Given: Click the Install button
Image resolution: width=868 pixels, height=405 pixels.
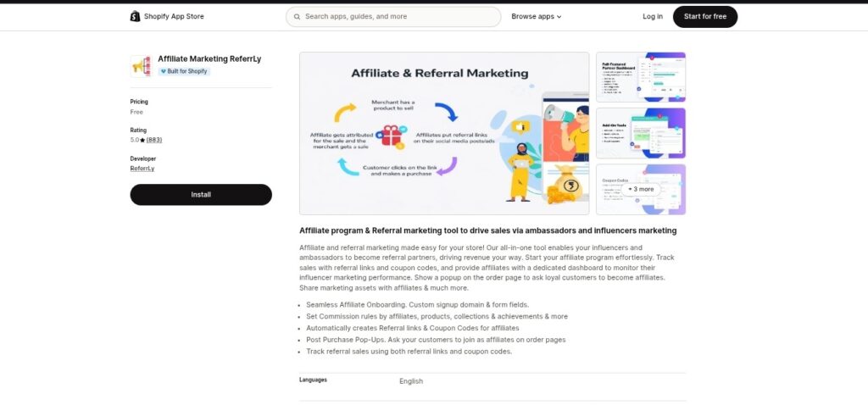Looking at the screenshot, I should tap(201, 195).
